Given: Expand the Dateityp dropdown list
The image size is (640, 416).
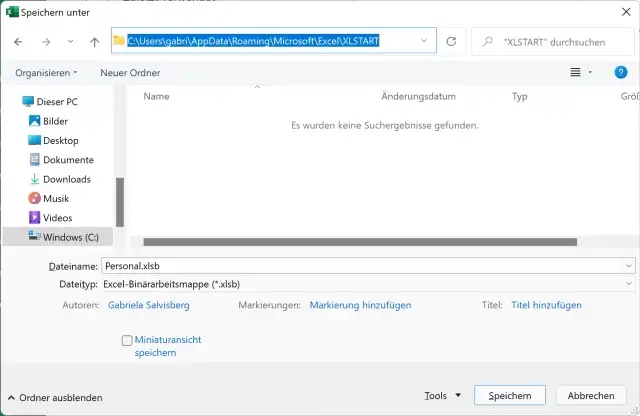Looking at the screenshot, I should tap(628, 284).
